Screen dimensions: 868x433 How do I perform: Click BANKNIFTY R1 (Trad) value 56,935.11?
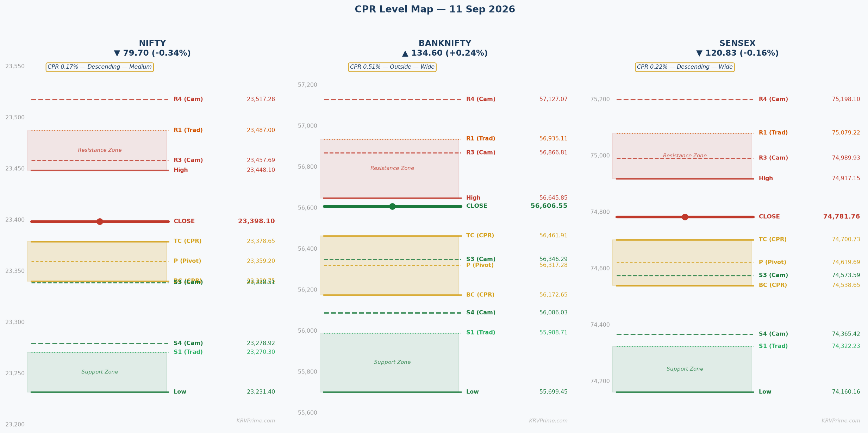coord(554,139)
